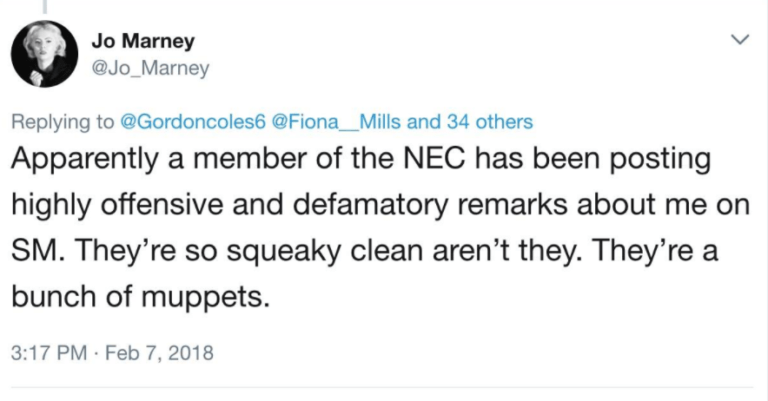The width and height of the screenshot is (768, 401).
Task: Click the word 'and' between the mentions
Action: coord(425,122)
